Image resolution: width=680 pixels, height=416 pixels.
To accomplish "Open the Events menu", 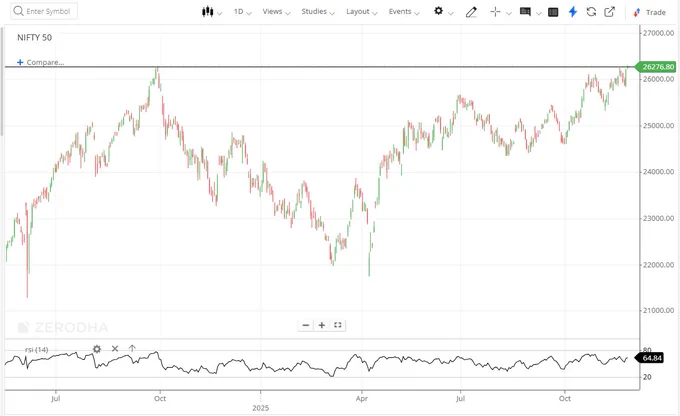I will pyautogui.click(x=404, y=12).
